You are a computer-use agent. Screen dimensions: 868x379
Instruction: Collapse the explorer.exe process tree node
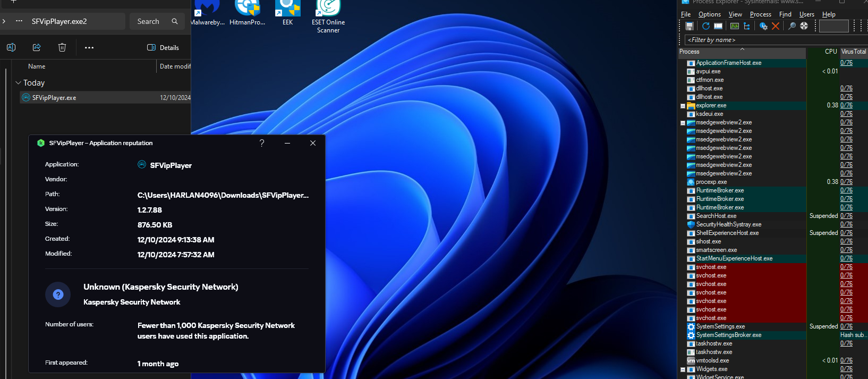pyautogui.click(x=683, y=106)
